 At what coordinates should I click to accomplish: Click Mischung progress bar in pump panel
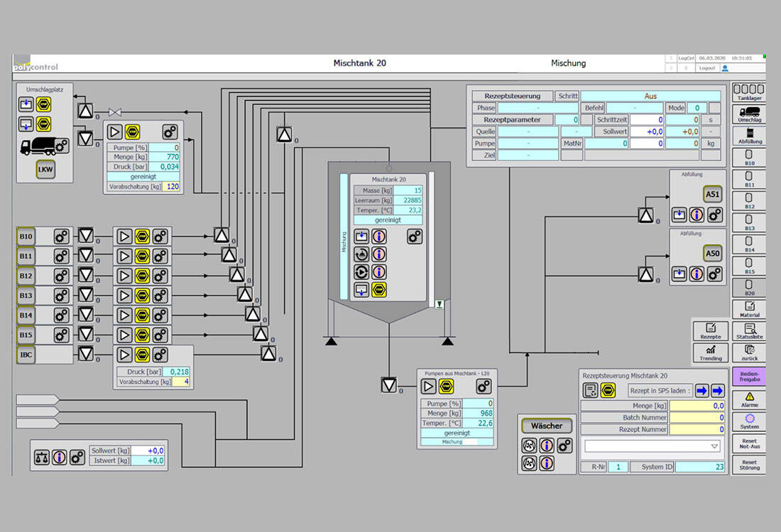[457, 442]
